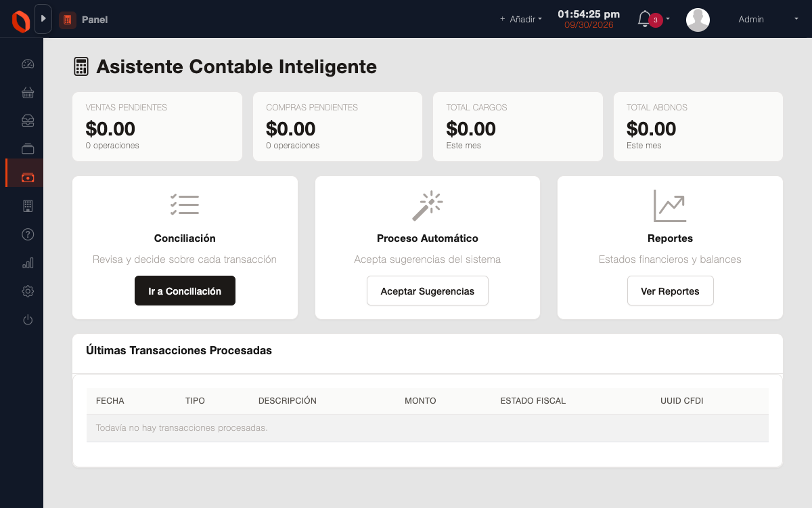
Task: Open the help question mark sidebar icon
Action: coord(28,234)
